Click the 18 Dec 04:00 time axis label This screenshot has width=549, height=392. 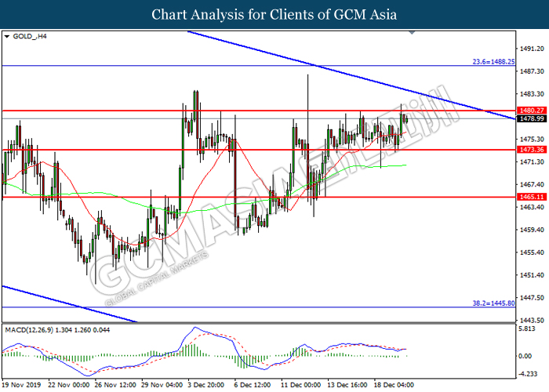[394, 385]
